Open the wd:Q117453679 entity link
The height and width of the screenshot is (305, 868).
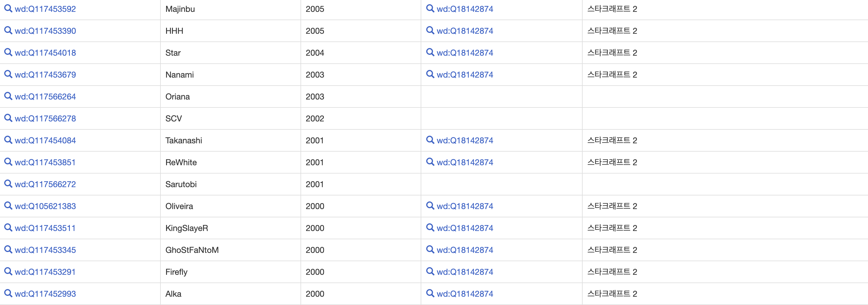point(45,75)
